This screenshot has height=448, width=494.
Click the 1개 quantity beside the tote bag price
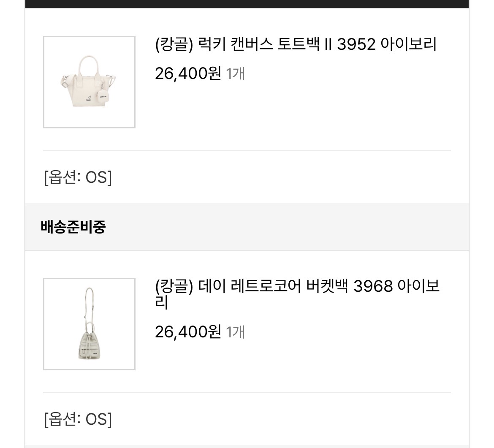236,73
